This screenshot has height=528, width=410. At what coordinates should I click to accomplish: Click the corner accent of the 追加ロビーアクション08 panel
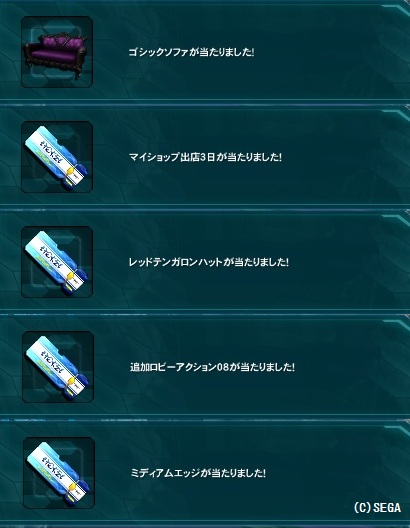pos(397,325)
